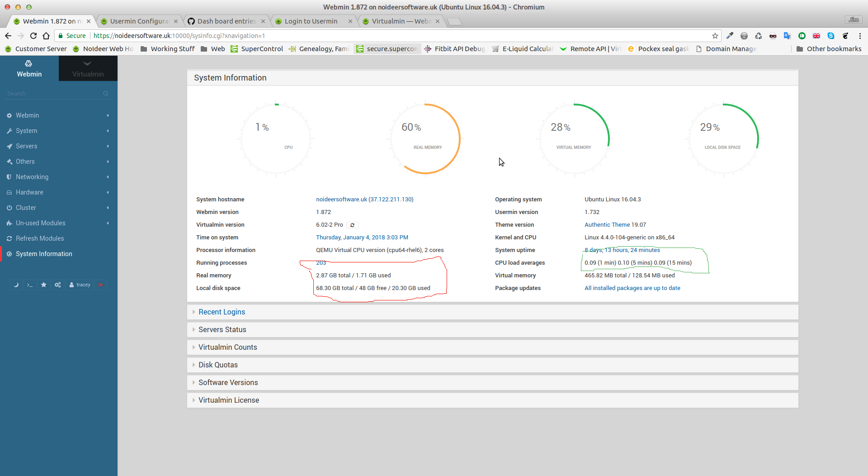Image resolution: width=868 pixels, height=476 pixels.
Task: Go to the browser home page
Action: coord(46,36)
